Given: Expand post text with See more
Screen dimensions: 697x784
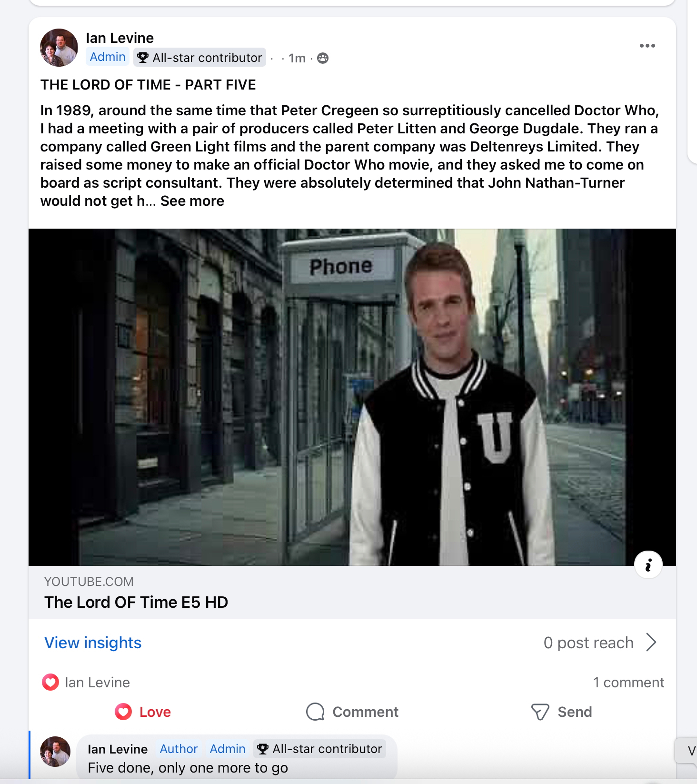Looking at the screenshot, I should [192, 201].
